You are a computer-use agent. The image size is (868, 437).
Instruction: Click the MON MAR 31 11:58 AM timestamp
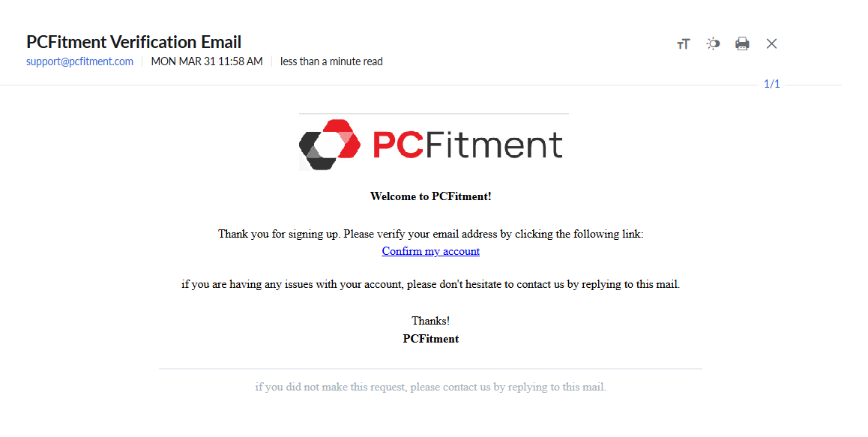coord(207,61)
